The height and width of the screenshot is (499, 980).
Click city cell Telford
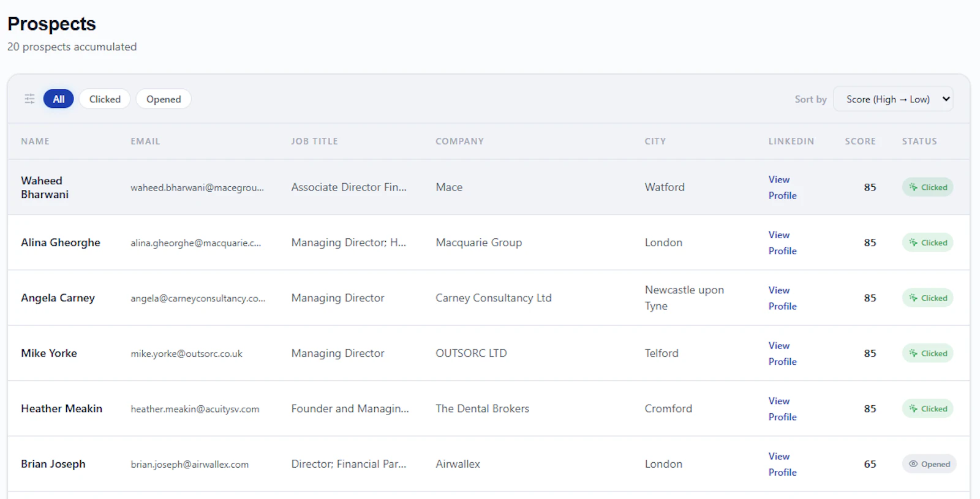(661, 353)
